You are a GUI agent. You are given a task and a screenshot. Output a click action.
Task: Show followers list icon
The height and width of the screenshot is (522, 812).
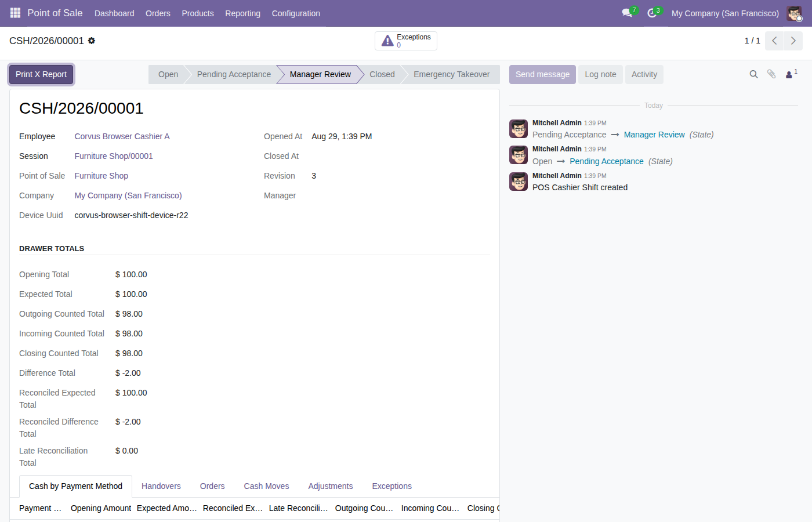pos(791,74)
